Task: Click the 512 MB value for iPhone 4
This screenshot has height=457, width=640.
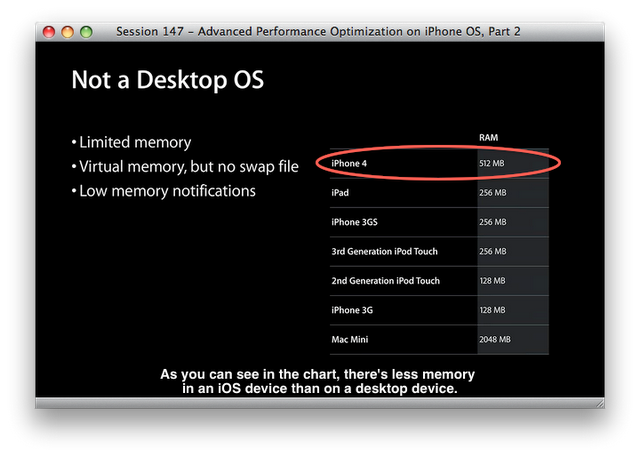Action: (493, 162)
